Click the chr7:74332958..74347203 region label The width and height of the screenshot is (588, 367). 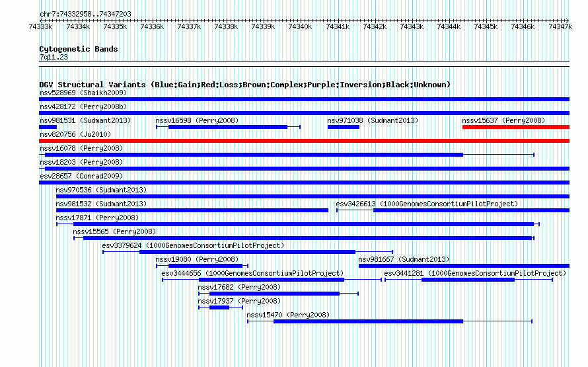(x=85, y=14)
